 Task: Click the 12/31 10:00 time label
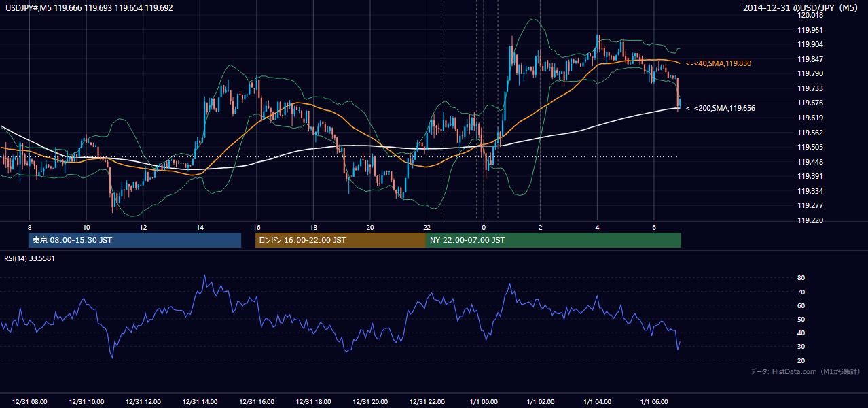pyautogui.click(x=86, y=402)
